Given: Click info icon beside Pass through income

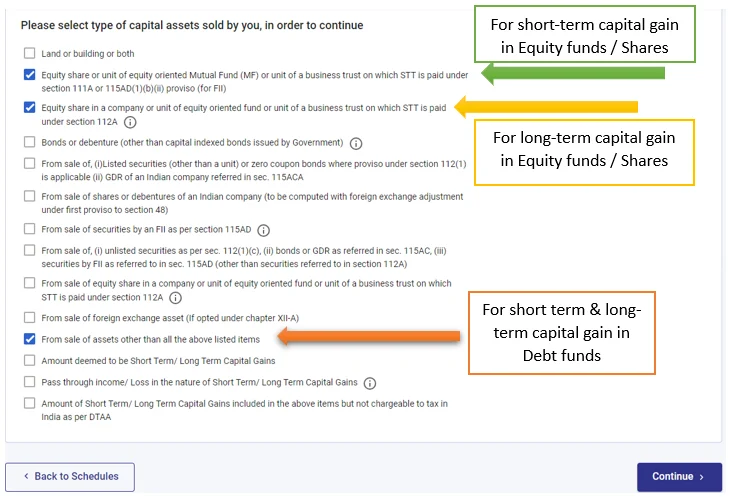Looking at the screenshot, I should pyautogui.click(x=370, y=383).
